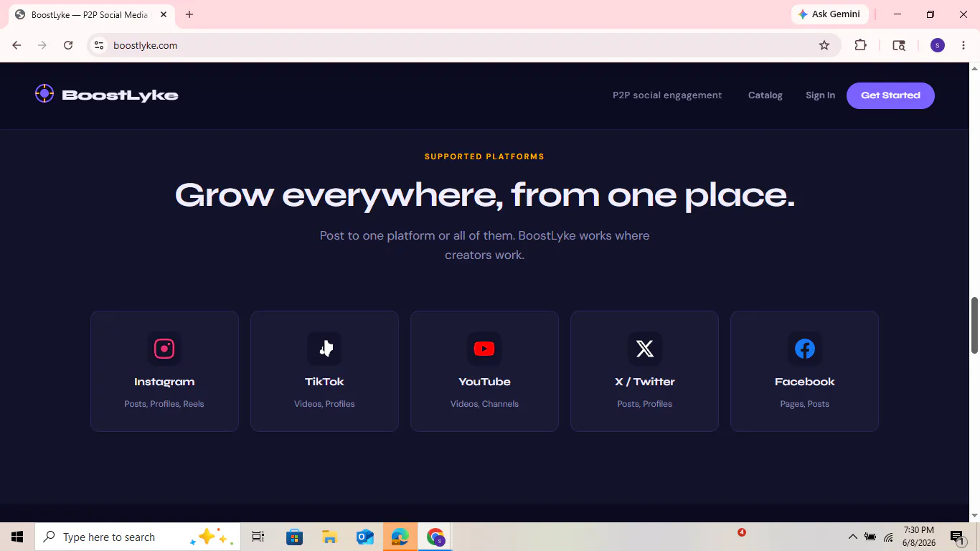This screenshot has height=551, width=980.
Task: Click the Facebook card title
Action: pos(804,382)
